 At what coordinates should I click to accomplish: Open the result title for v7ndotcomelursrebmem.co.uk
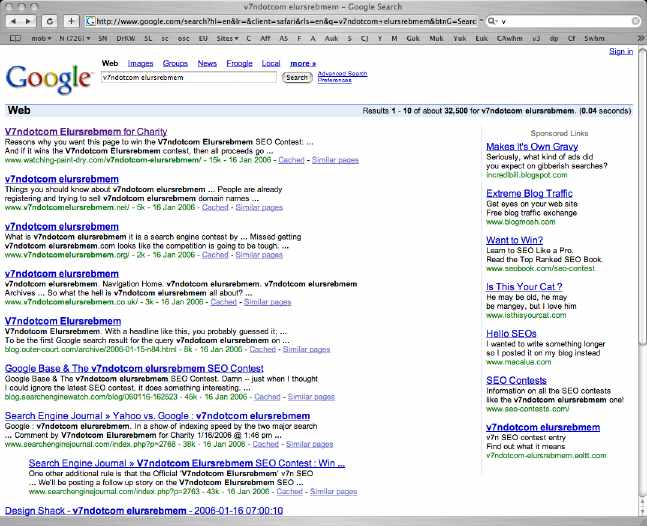pyautogui.click(x=62, y=274)
